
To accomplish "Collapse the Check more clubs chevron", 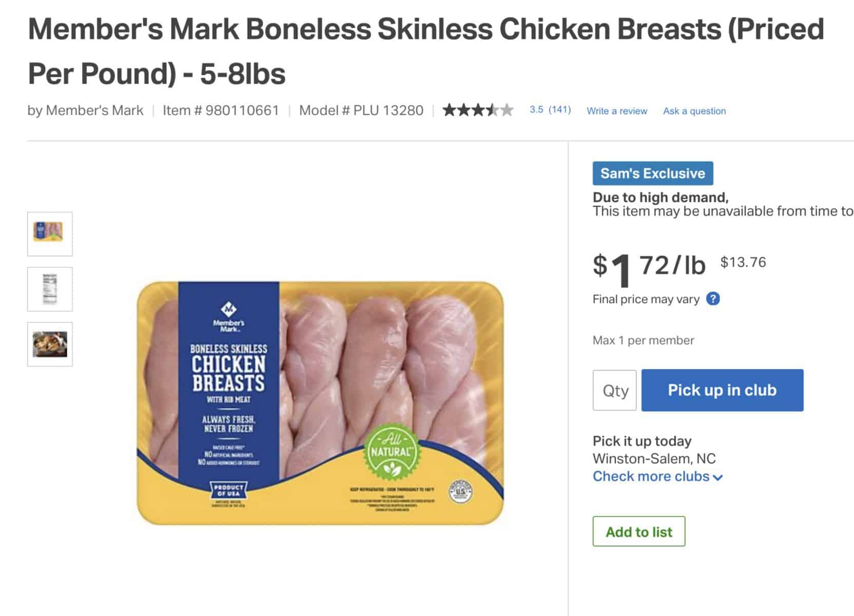I will (717, 477).
